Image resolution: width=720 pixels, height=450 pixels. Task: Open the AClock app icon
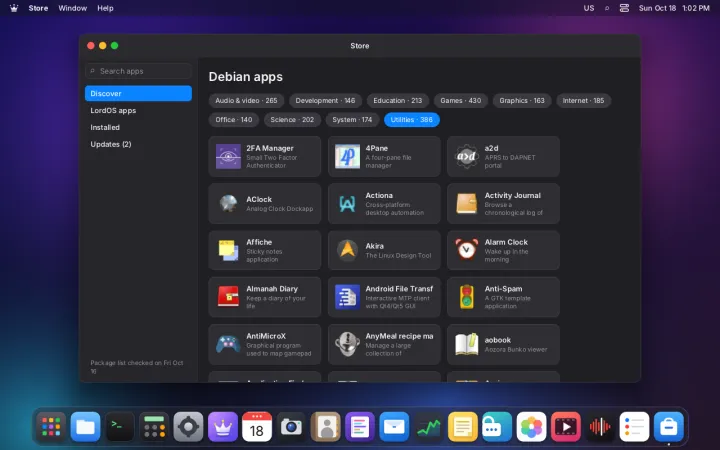(x=228, y=203)
